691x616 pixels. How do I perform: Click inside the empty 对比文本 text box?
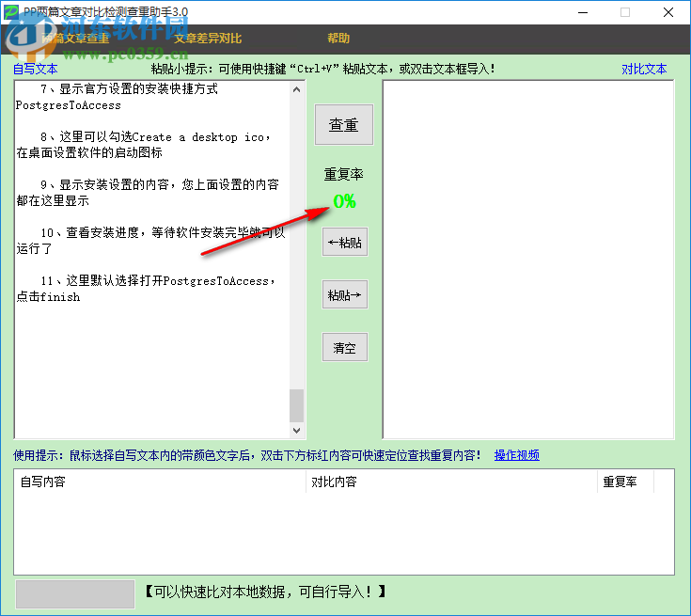point(528,260)
